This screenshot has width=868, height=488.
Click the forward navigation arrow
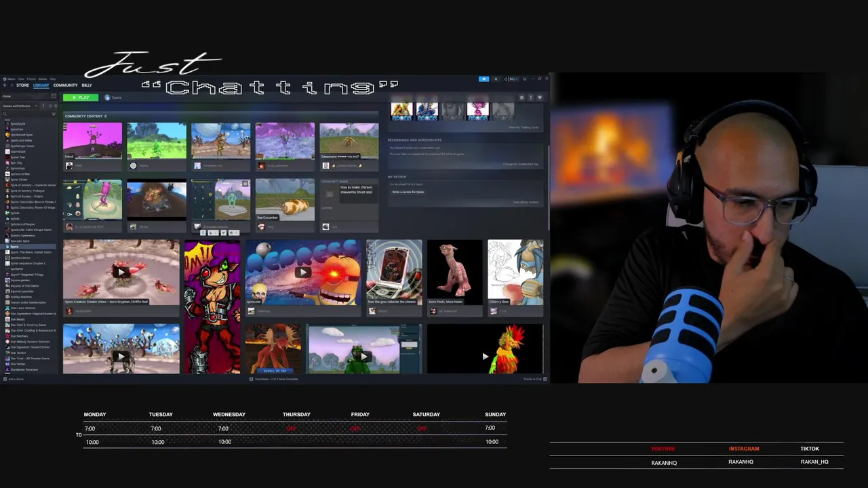tap(12, 85)
